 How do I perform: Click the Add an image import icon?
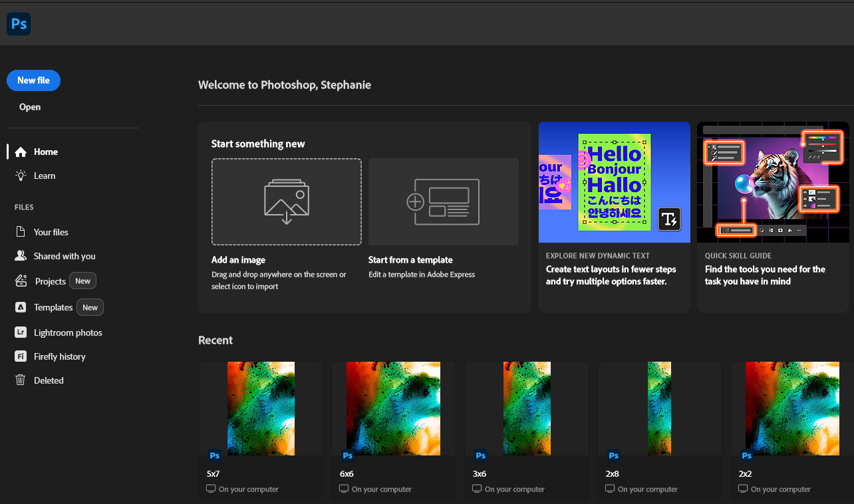coord(286,202)
